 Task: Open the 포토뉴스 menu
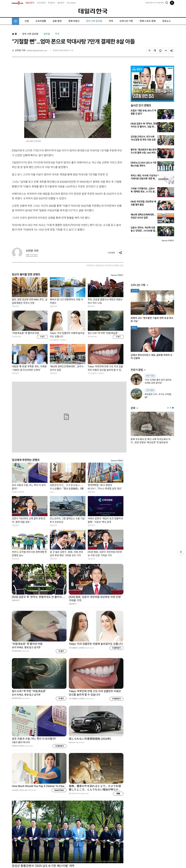pyautogui.click(x=166, y=21)
